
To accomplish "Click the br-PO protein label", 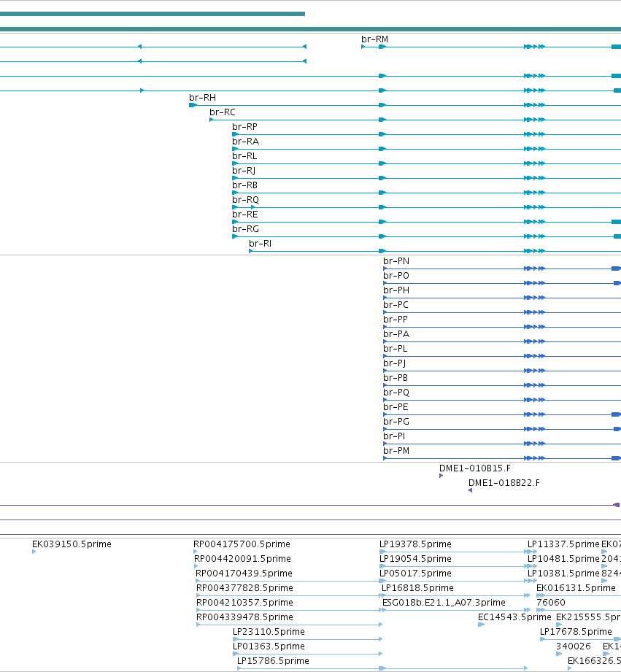I will pyautogui.click(x=396, y=276).
